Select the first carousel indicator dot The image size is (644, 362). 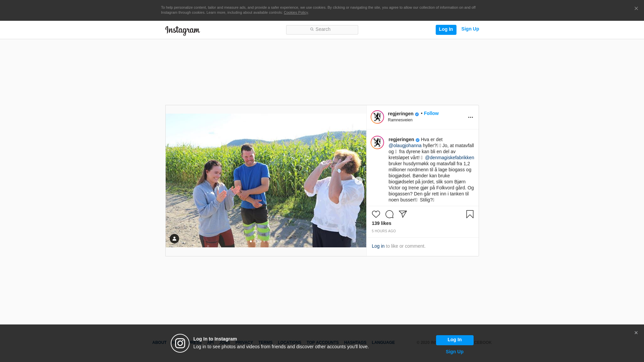pos(251,241)
